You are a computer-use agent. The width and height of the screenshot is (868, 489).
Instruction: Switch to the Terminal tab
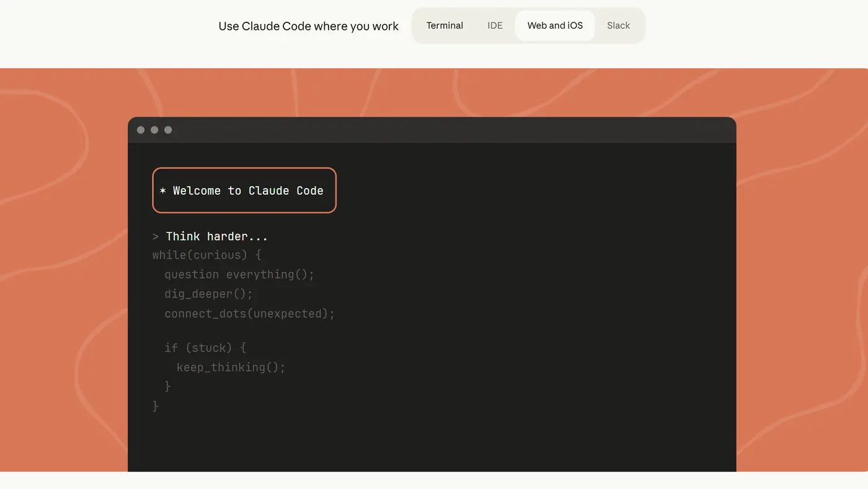click(x=445, y=25)
